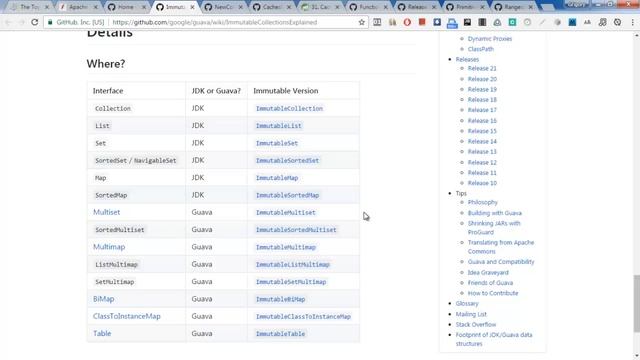Open Release 18 in the sidebar
640x360 pixels.
point(482,100)
